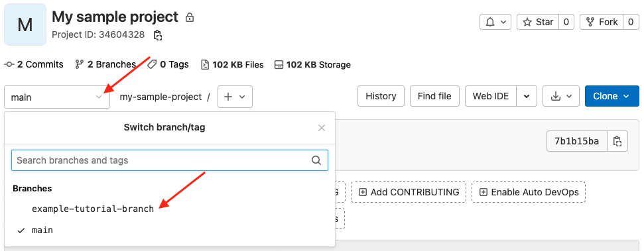Screen dimensions: 644x251
Task: Open the Clone dropdown
Action: [612, 97]
